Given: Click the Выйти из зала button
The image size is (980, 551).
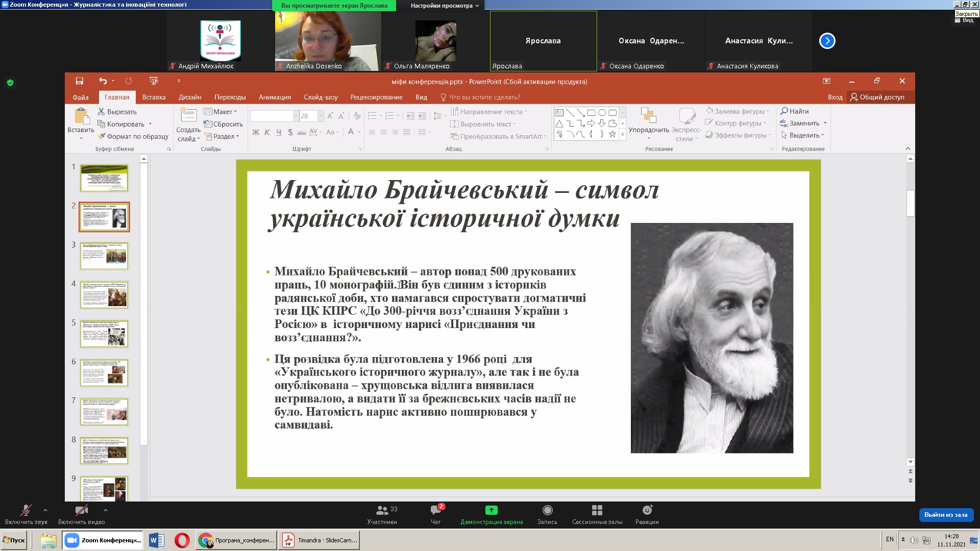Looking at the screenshot, I should pos(945,515).
